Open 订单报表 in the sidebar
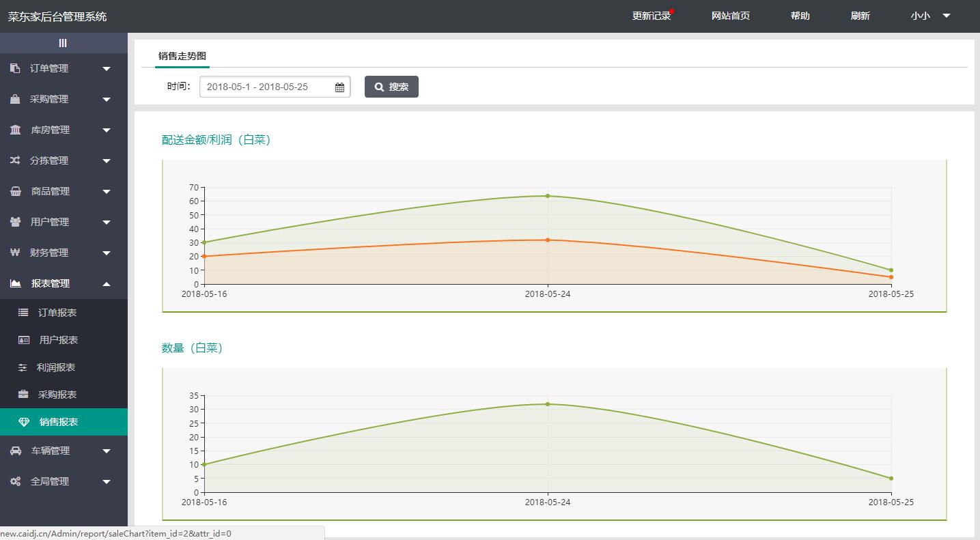This screenshot has height=540, width=980. click(x=57, y=313)
